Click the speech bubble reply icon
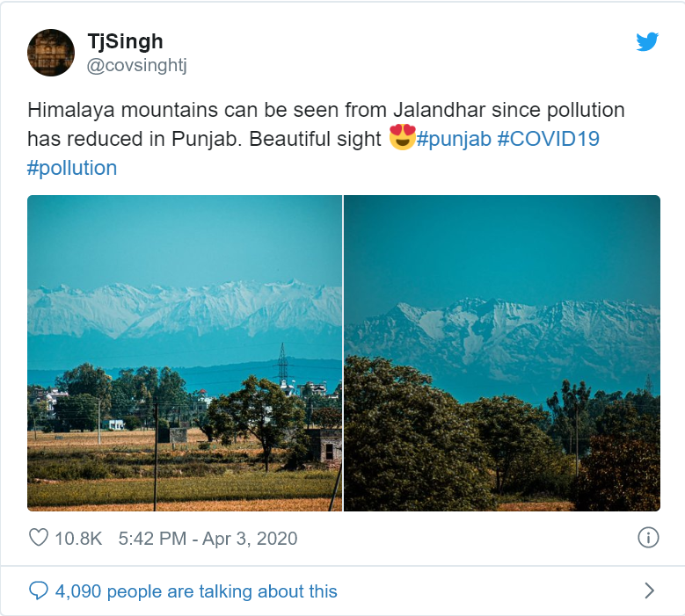The height and width of the screenshot is (616, 685). 39,591
